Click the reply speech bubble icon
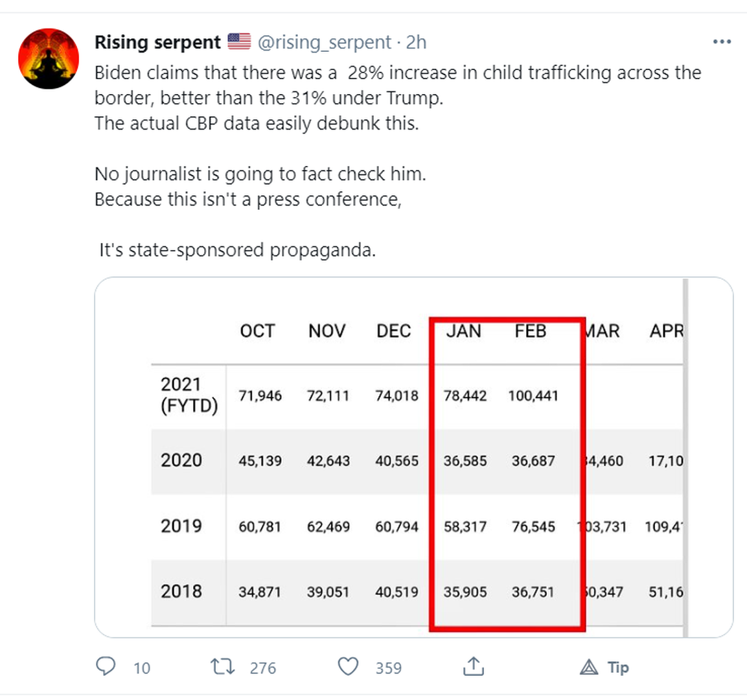Image resolution: width=747 pixels, height=700 pixels. tap(106, 666)
